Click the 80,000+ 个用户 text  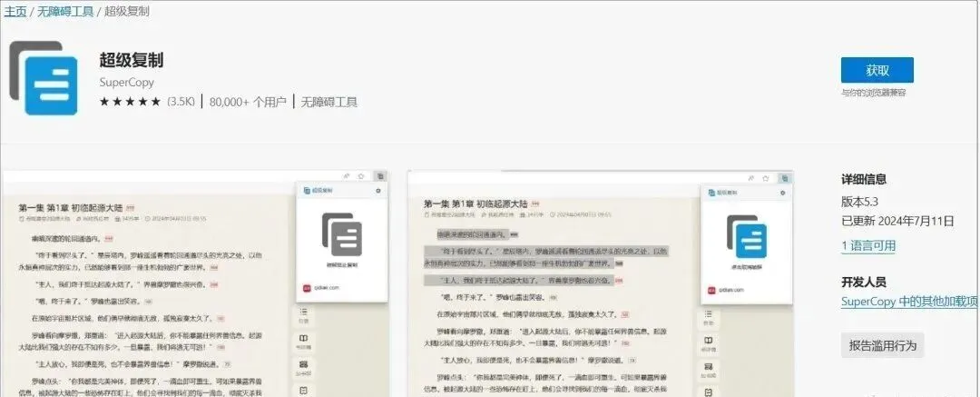[x=248, y=102]
